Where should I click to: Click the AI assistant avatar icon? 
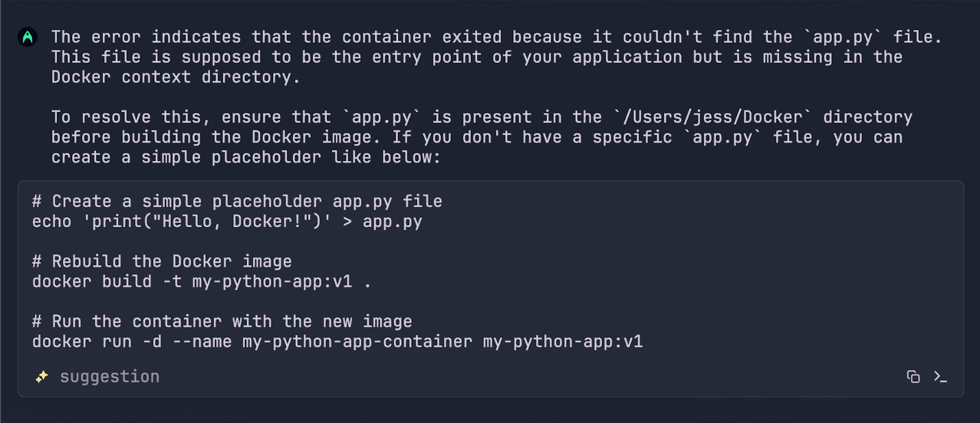pos(28,37)
